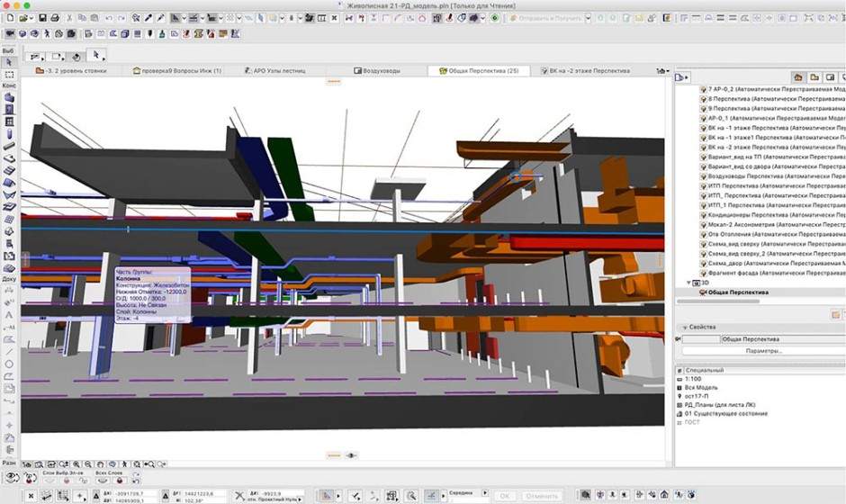Select the Arrow selection tool in toolbox
Image resolution: width=846 pixels, height=504 pixels.
click(9, 62)
